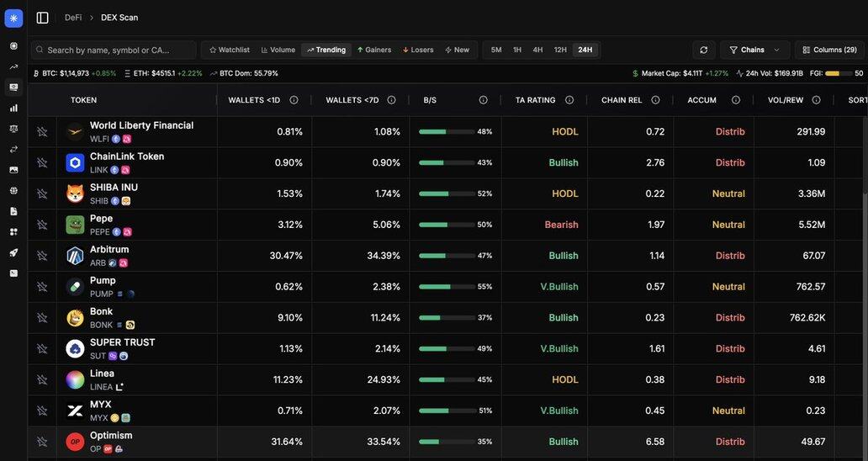Open the rocket launch icon in sidebar

pyautogui.click(x=13, y=252)
